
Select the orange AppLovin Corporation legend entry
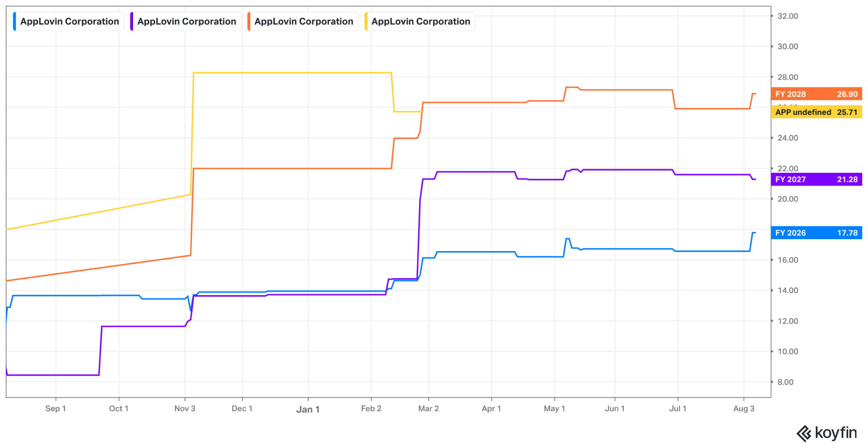pyautogui.click(x=302, y=21)
